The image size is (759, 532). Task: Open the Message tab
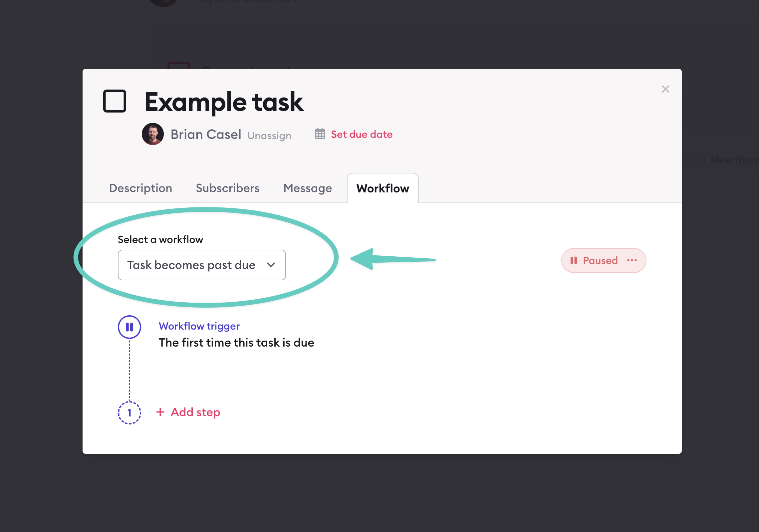307,188
